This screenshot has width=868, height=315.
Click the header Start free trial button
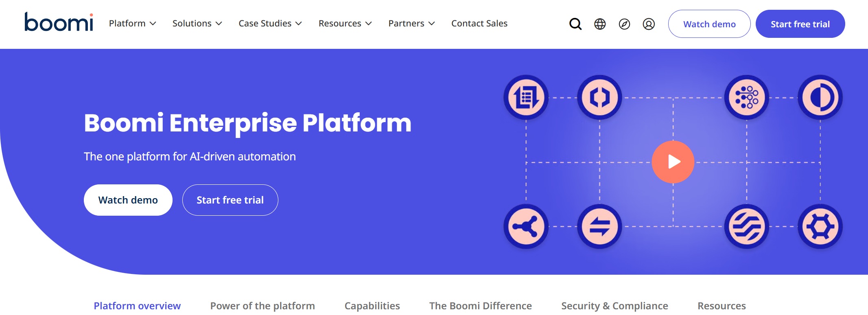[800, 24]
